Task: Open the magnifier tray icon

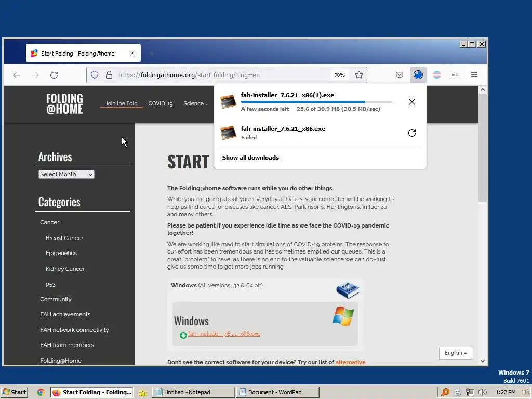Action: 445,392
